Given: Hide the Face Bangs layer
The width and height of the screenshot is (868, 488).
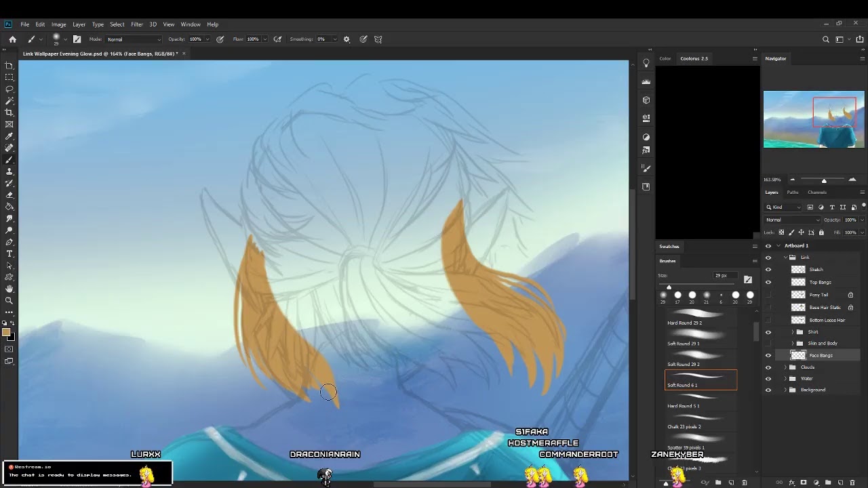Looking at the screenshot, I should [768, 355].
